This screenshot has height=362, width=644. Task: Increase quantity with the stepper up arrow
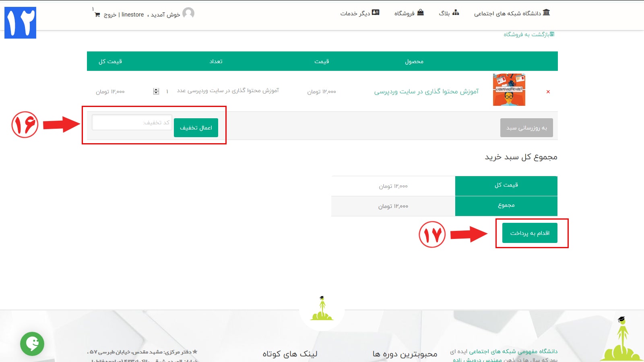coord(156,90)
